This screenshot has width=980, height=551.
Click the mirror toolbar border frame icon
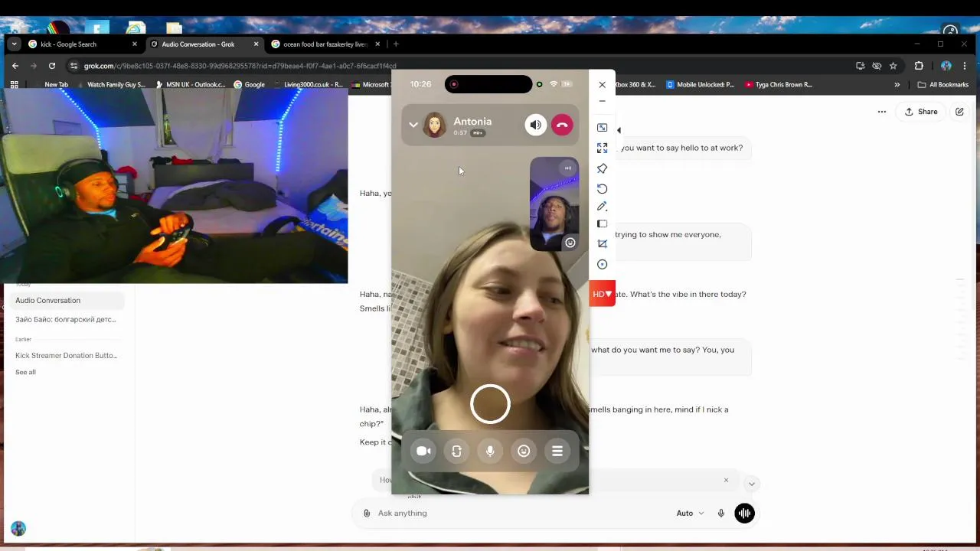pos(603,224)
